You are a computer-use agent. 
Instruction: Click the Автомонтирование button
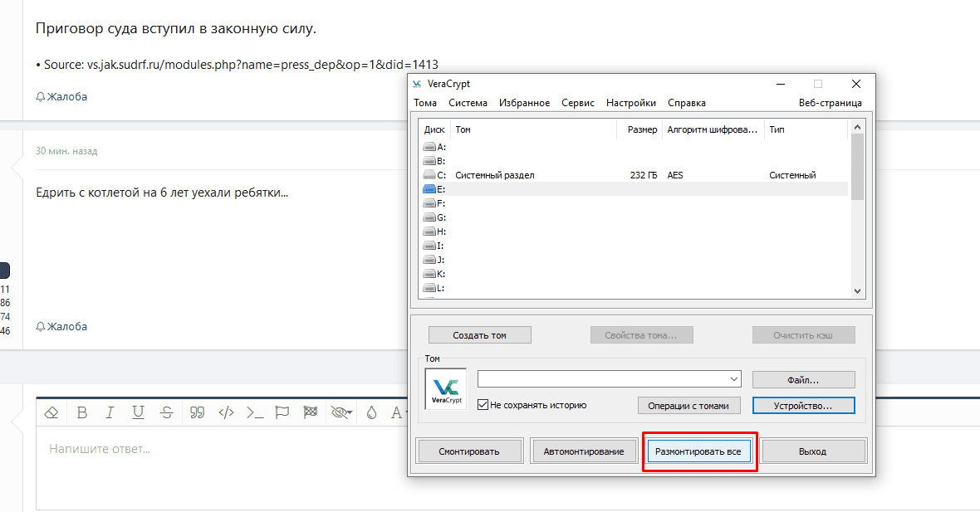tap(583, 451)
